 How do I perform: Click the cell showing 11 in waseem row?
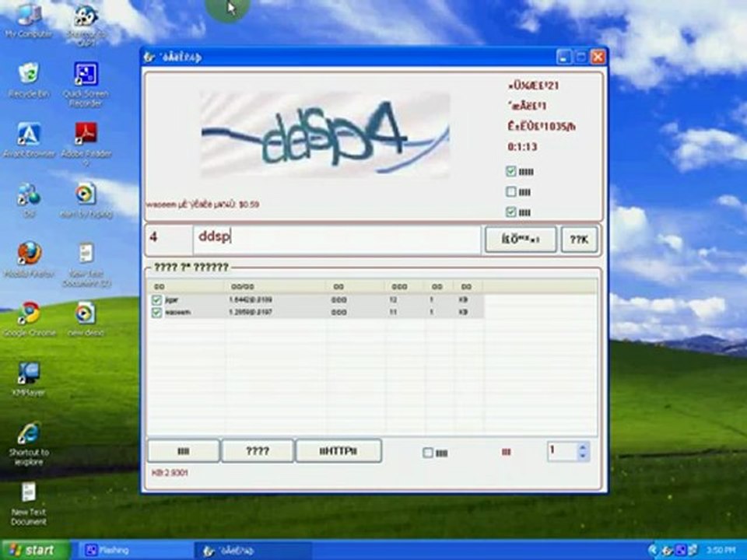click(393, 313)
